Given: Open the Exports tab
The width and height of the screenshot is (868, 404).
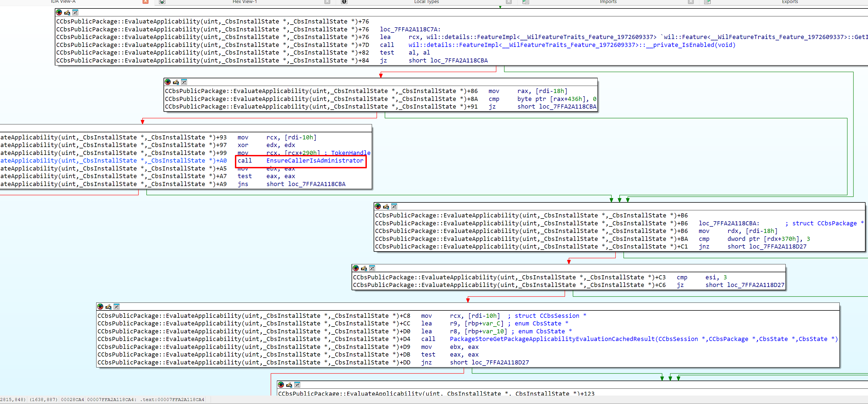Looking at the screenshot, I should point(790,2).
